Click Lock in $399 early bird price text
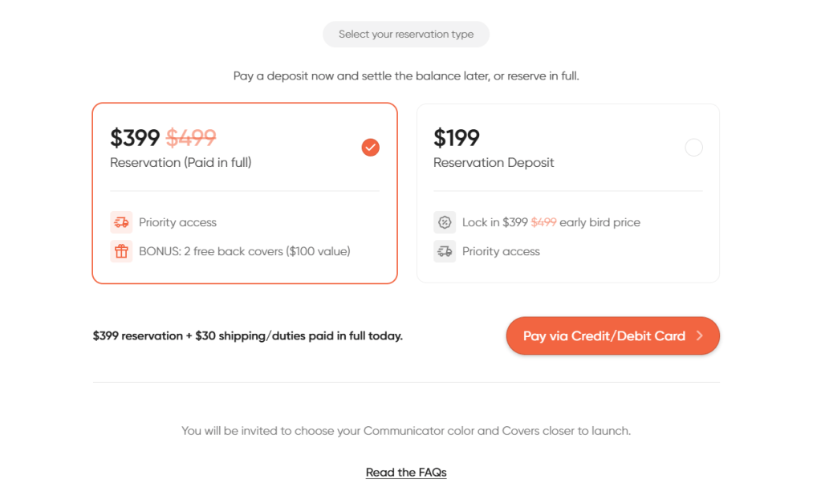The width and height of the screenshot is (821, 504). 551,222
